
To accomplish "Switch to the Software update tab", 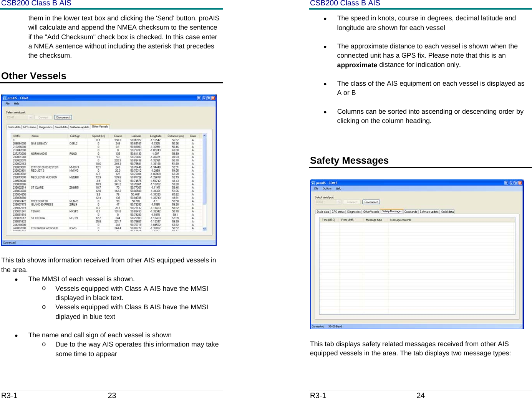I will click(80, 127).
